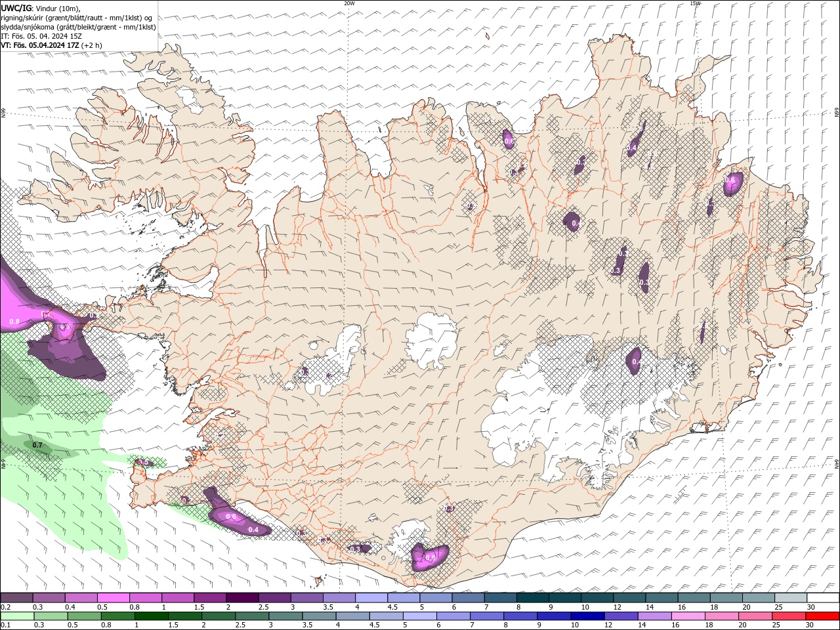The height and width of the screenshot is (630, 840).
Task: Pick the darkest purple snow-scale swatch at 2
Action: [x=242, y=598]
